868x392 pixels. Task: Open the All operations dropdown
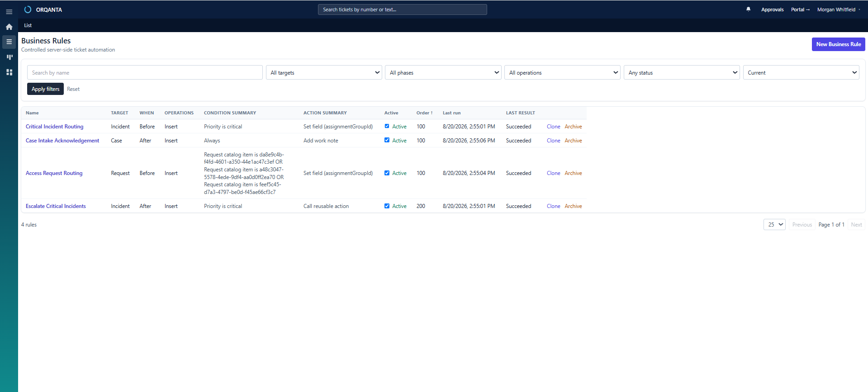(x=562, y=72)
